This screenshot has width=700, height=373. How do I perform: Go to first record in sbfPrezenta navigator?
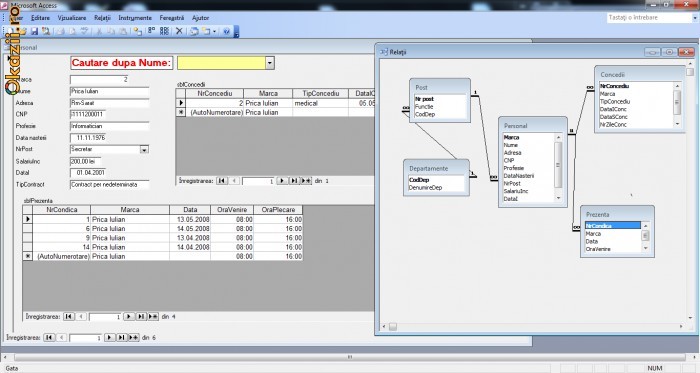pyautogui.click(x=68, y=316)
